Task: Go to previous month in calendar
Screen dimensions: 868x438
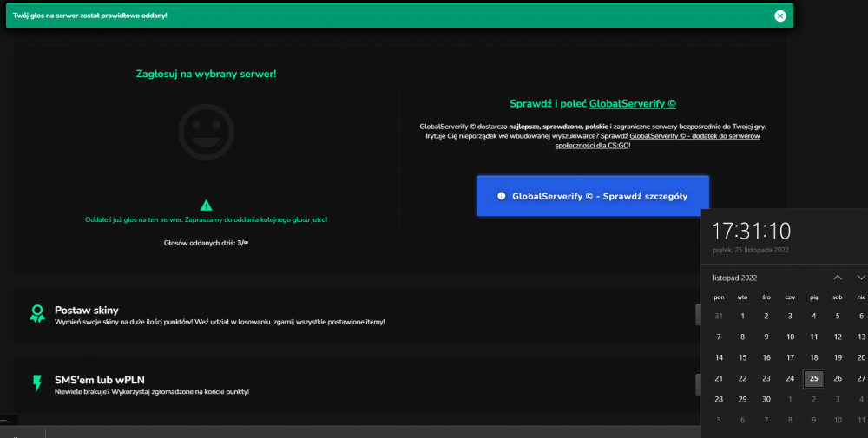Action: 838,278
